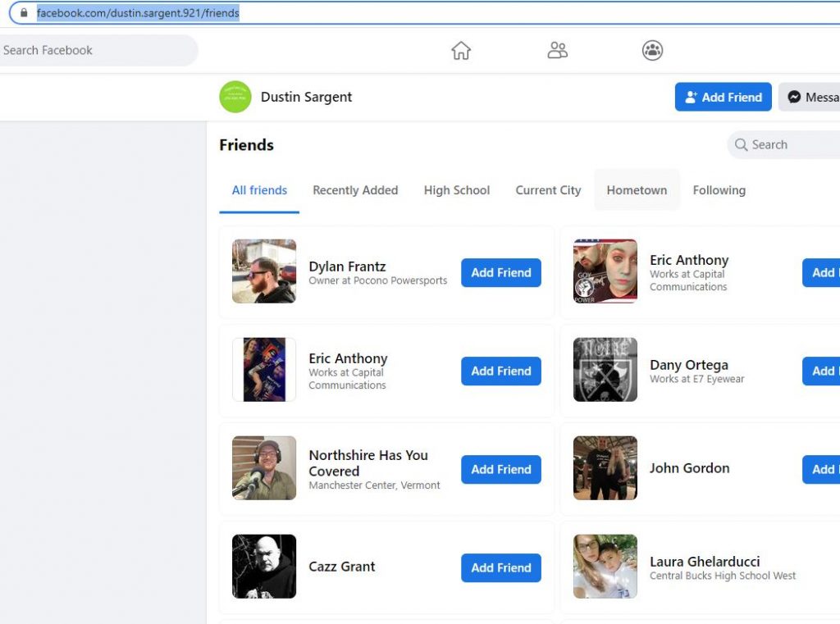Image resolution: width=840 pixels, height=624 pixels.
Task: Click "Works at E7 Eyewear" text
Action: (697, 379)
